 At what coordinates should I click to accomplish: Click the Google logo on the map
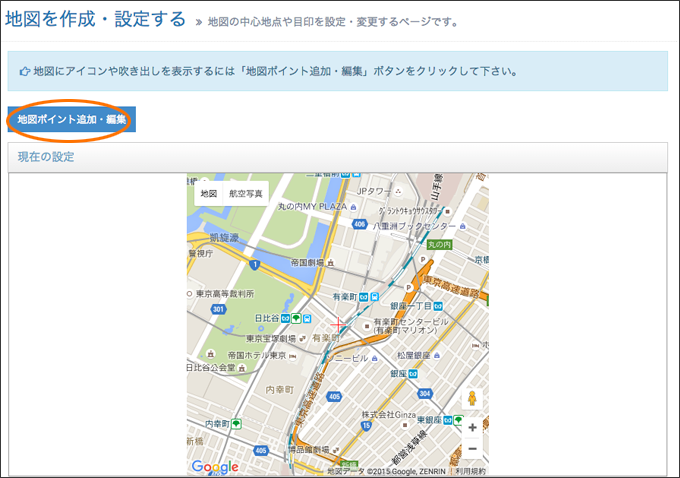215,467
